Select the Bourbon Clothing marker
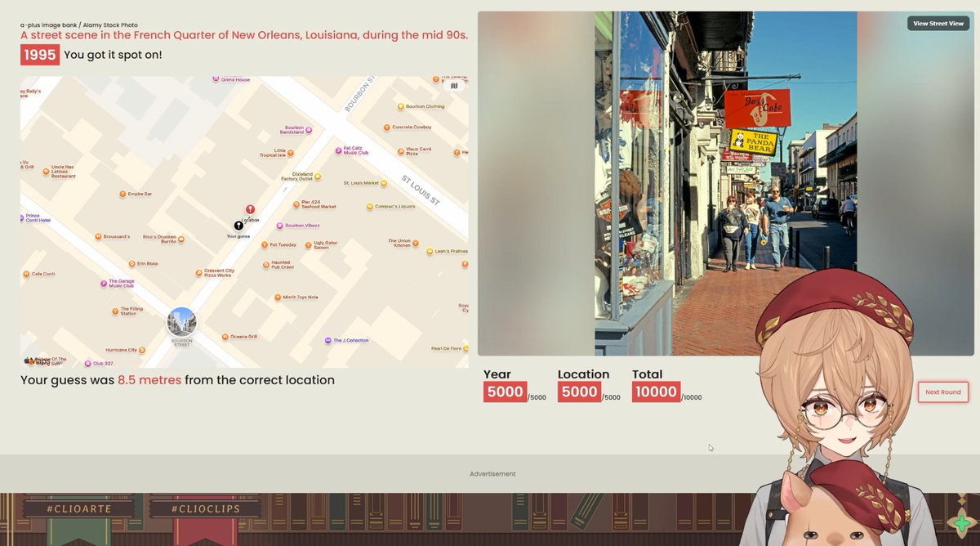Image resolution: width=980 pixels, height=546 pixels. (400, 106)
